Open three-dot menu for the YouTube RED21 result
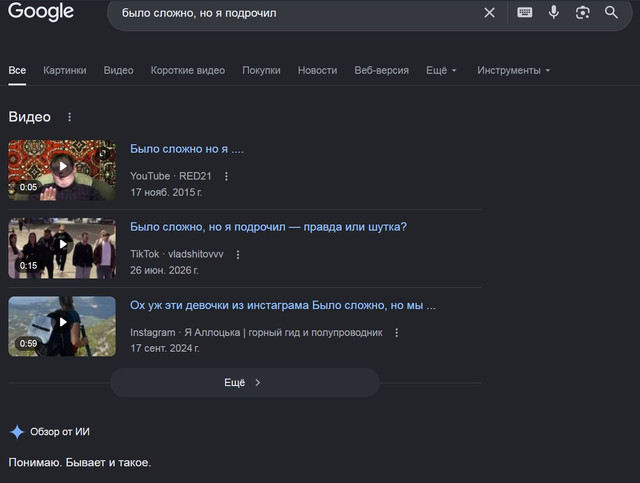 click(x=226, y=176)
